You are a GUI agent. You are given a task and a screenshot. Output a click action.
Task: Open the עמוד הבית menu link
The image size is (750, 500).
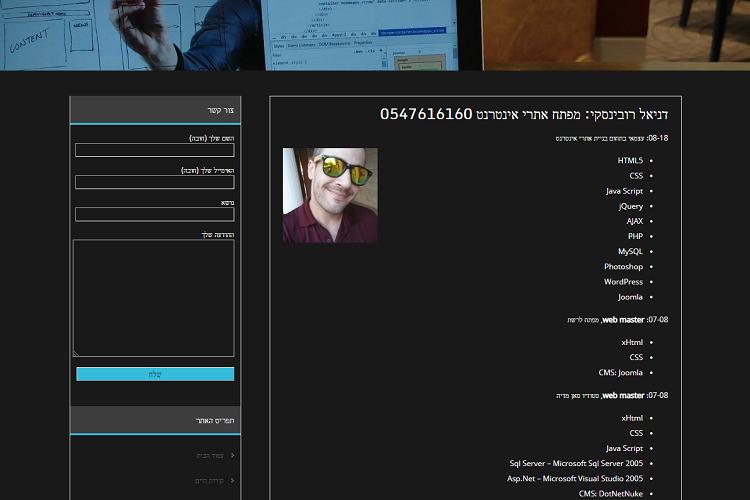pyautogui.click(x=210, y=456)
